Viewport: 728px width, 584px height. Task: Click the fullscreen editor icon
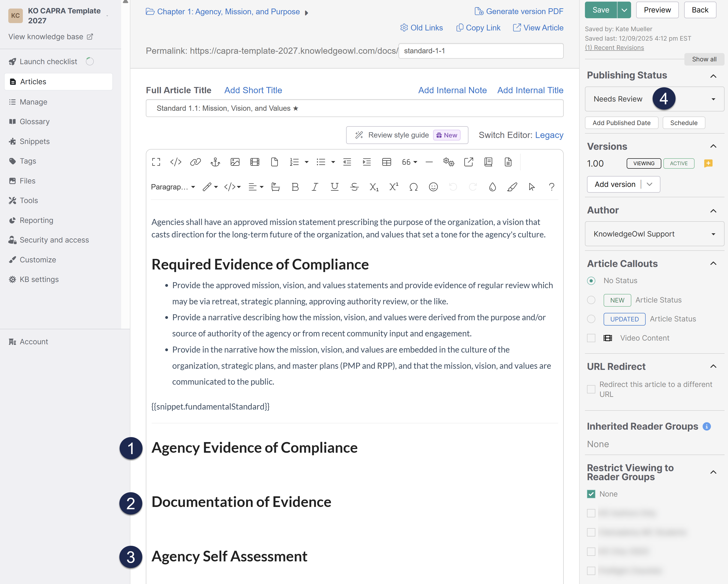point(156,162)
